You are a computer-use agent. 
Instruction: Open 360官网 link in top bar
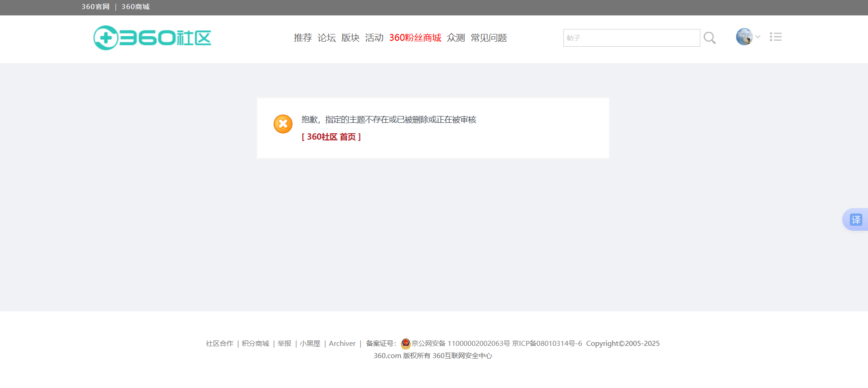[x=96, y=7]
